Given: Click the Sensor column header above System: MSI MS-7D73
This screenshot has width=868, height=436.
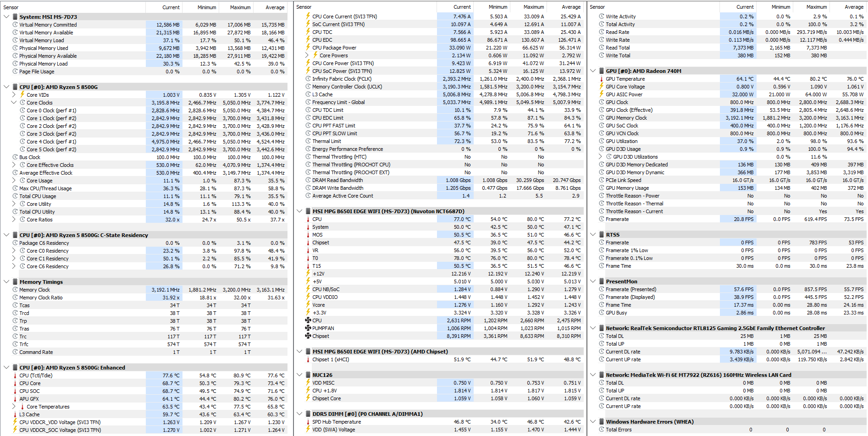Looking at the screenshot, I should [x=73, y=7].
